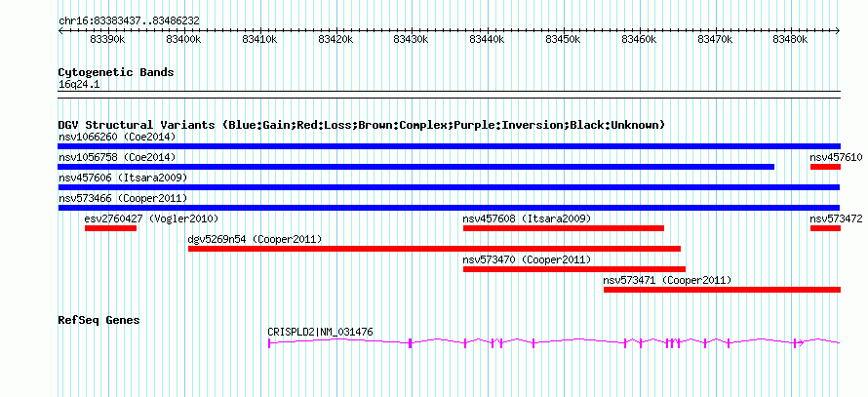Click the 83430k ruler tick label
Image resolution: width=868 pixels, height=397 pixels.
412,40
